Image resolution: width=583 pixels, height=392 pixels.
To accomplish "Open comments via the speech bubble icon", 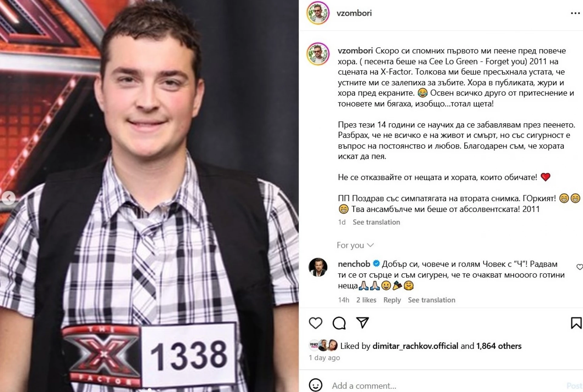I will [339, 323].
